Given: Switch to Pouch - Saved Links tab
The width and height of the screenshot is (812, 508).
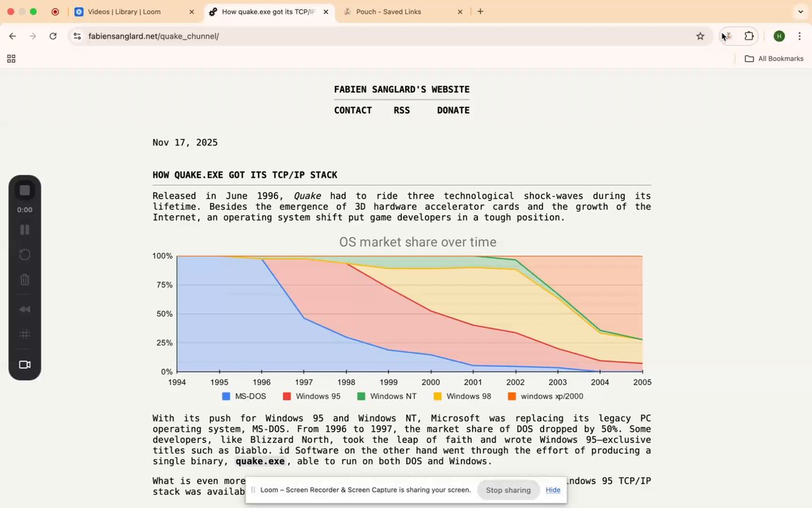Looking at the screenshot, I should pos(403,11).
